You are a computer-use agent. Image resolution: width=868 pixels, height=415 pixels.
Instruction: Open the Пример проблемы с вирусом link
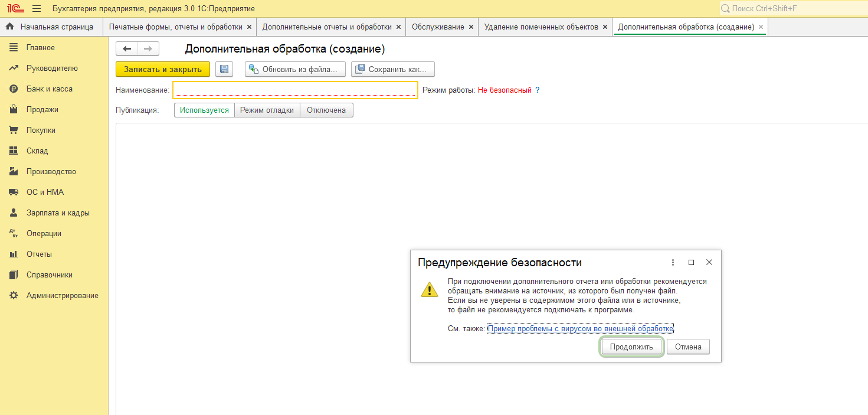tap(581, 329)
